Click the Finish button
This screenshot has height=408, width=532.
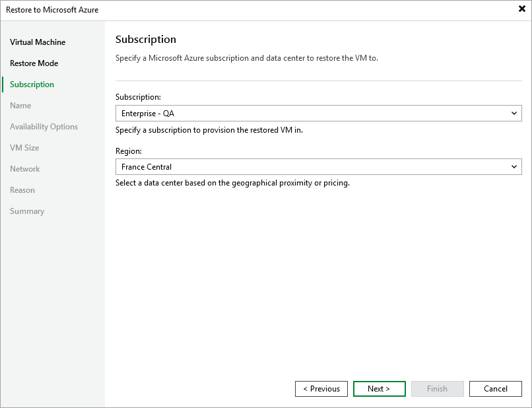coord(438,389)
